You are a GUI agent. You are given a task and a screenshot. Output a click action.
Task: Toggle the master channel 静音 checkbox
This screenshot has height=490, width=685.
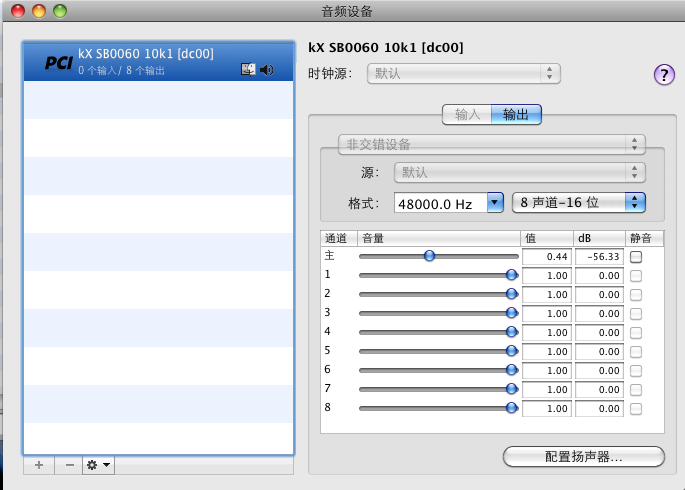pos(636,257)
